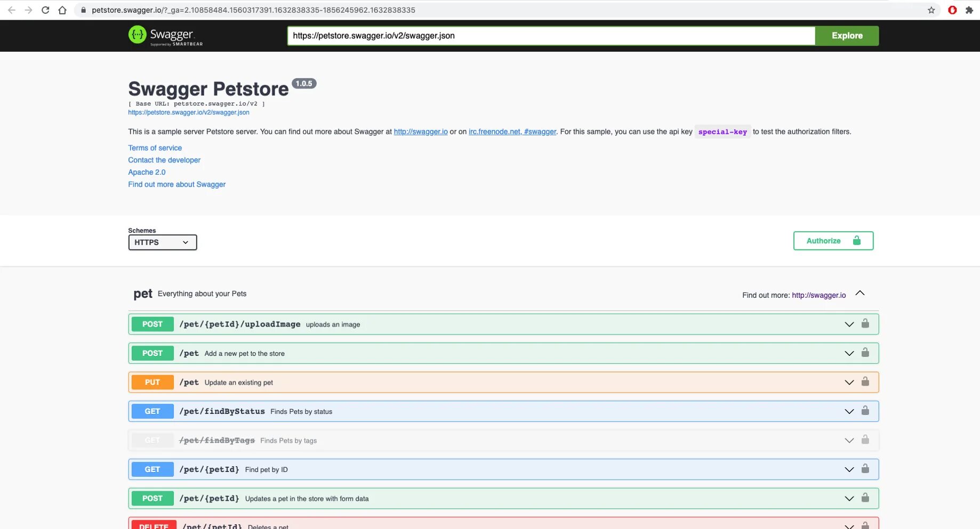Click the pet tag heading
The width and height of the screenshot is (980, 529).
[x=143, y=294]
